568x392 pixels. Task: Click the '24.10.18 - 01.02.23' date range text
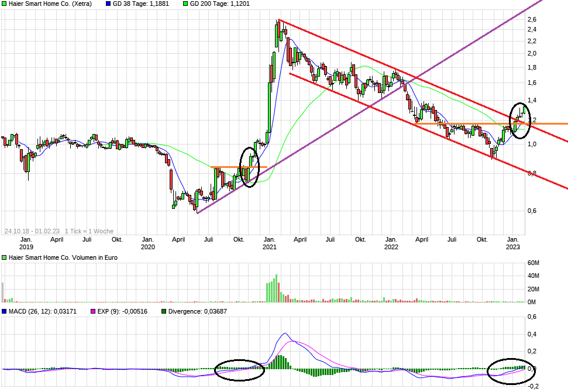[32, 231]
